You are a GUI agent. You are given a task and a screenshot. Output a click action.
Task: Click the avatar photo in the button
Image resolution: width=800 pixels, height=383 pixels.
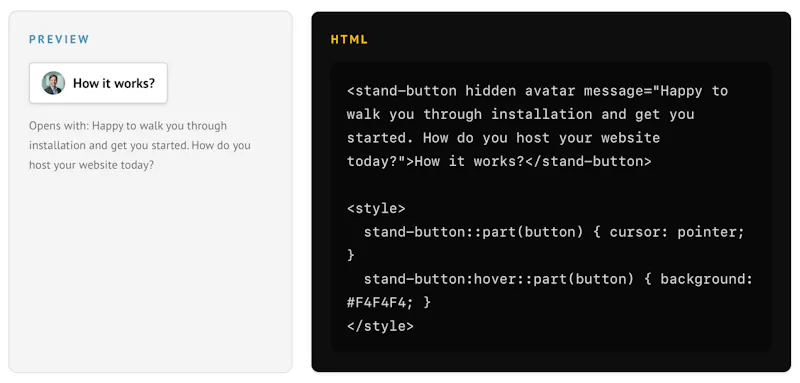(54, 83)
